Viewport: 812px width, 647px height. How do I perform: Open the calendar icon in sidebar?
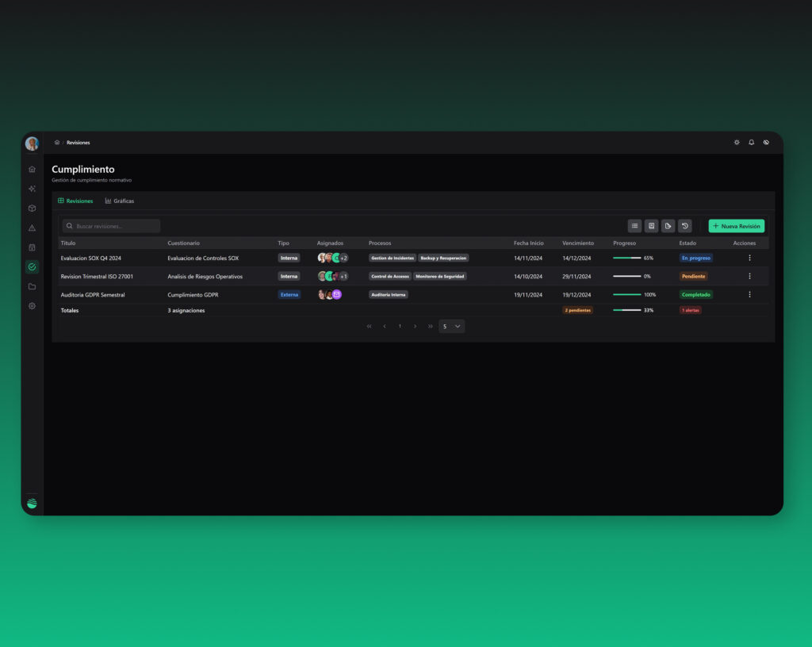pos(32,247)
